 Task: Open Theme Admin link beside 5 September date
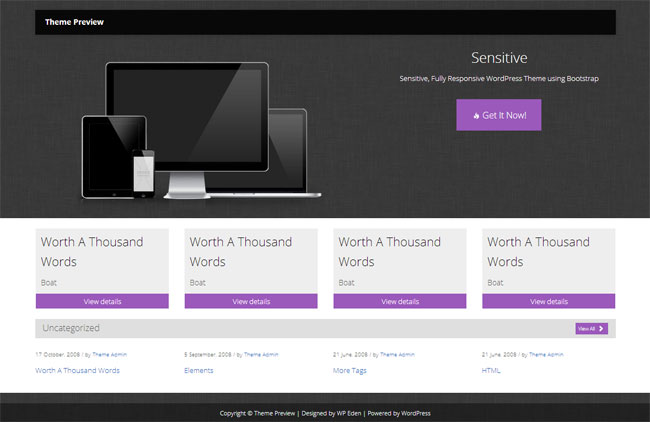click(x=261, y=354)
